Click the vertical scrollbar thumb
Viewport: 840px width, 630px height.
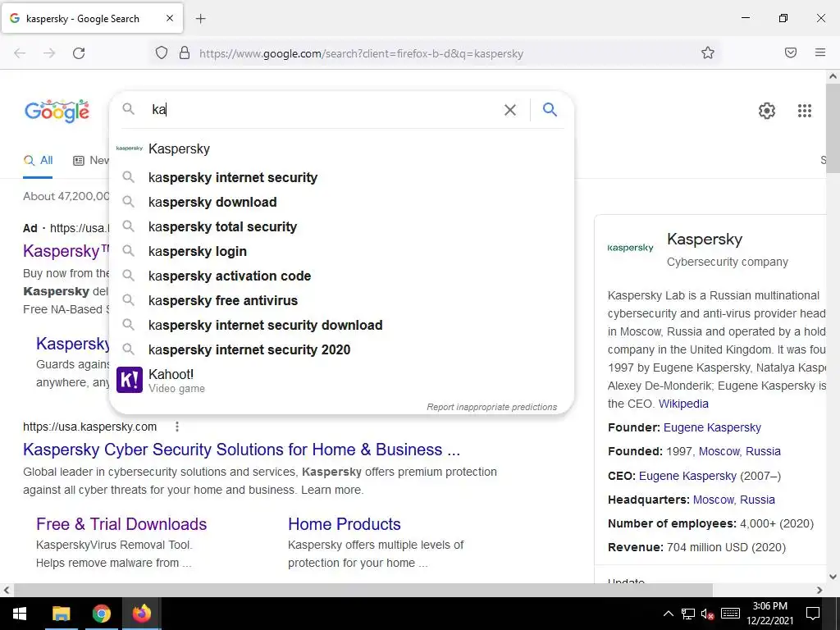click(x=833, y=128)
